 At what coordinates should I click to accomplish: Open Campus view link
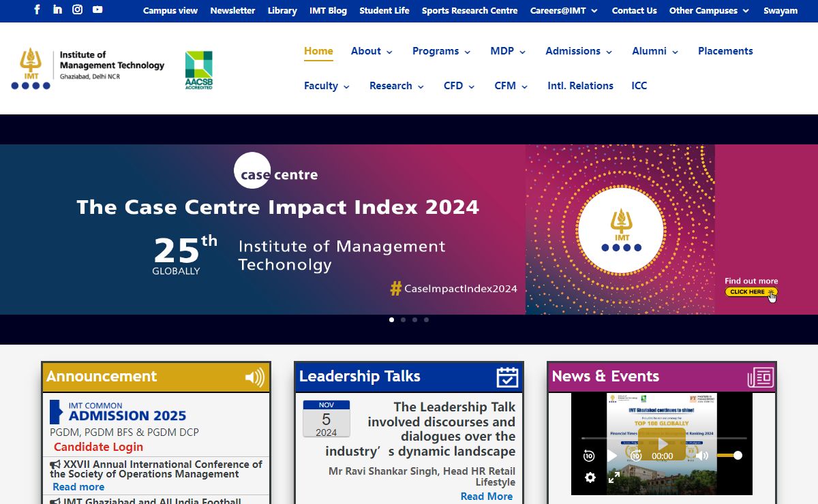[170, 10]
